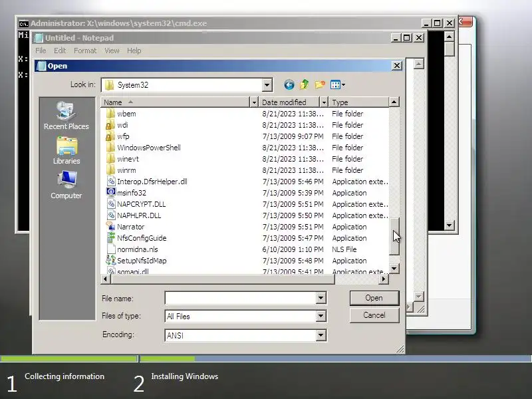The height and width of the screenshot is (399, 532).
Task: Click the Open button
Action: (374, 298)
